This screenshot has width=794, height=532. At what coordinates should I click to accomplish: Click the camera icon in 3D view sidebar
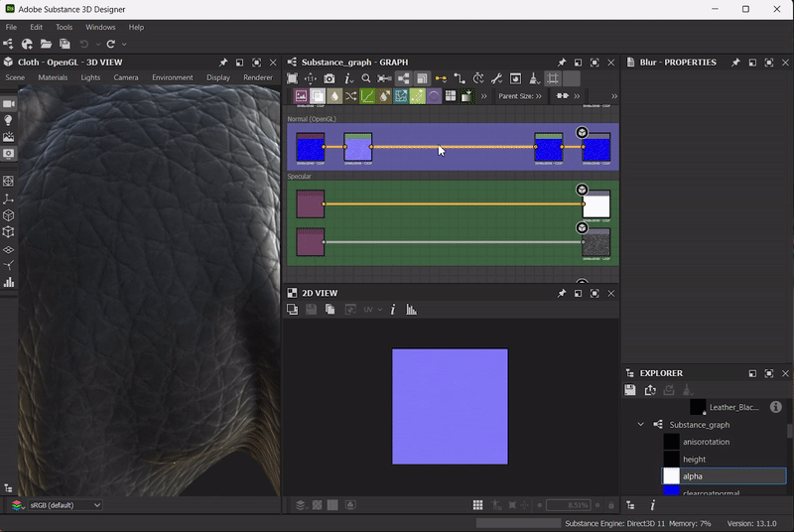[x=9, y=103]
